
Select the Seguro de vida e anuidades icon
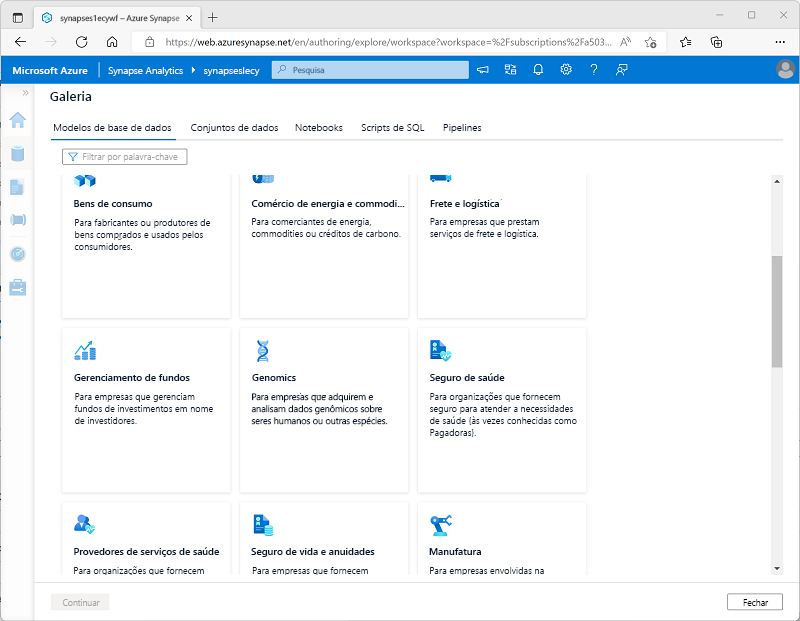tap(263, 525)
